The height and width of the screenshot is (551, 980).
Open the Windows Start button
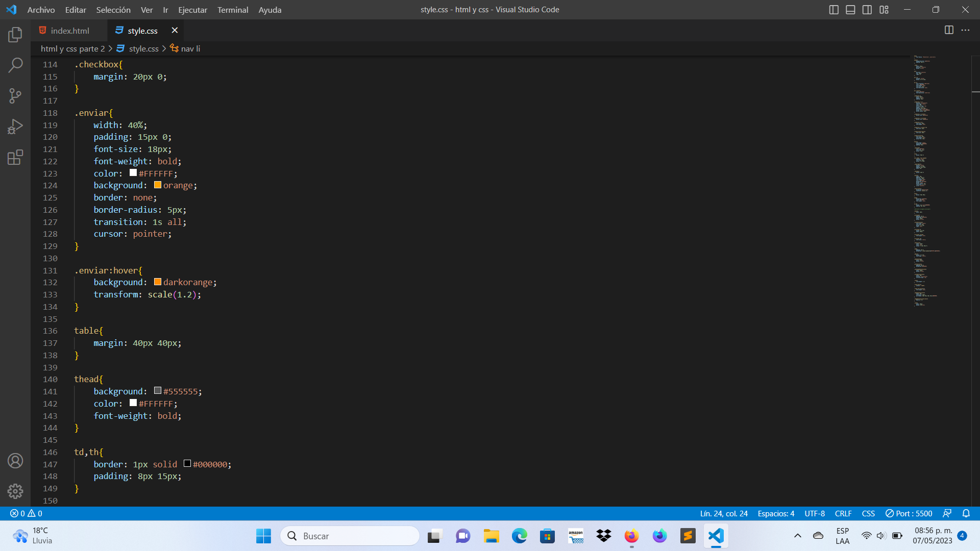263,536
